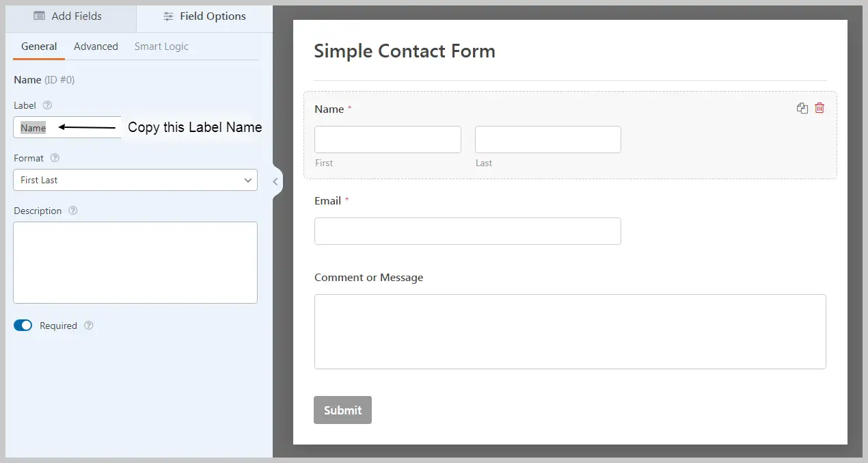Click the red trash delete icon

[x=819, y=108]
